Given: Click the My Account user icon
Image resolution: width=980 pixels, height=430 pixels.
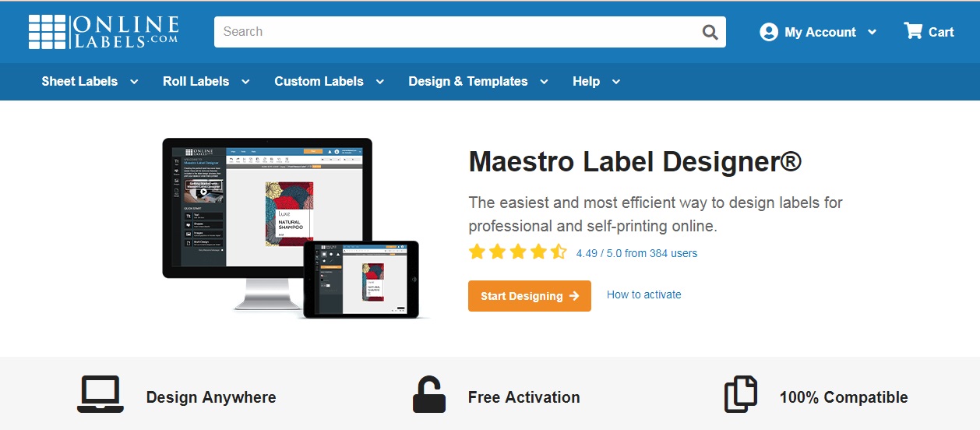Looking at the screenshot, I should coord(769,32).
